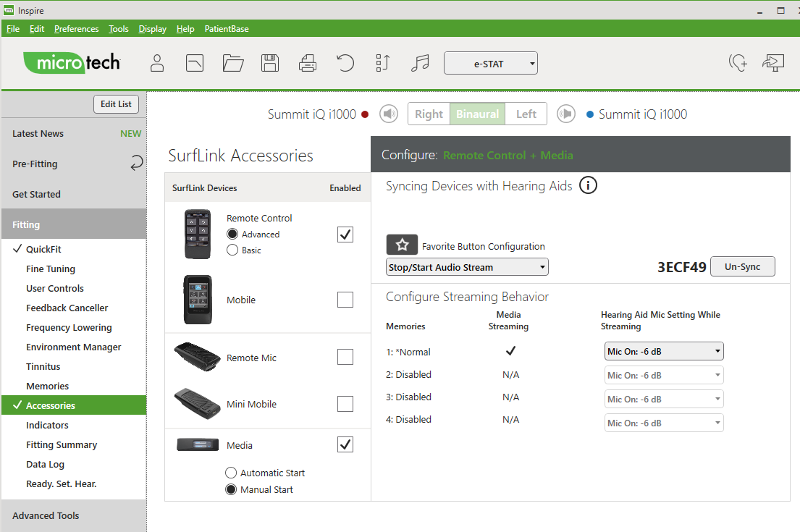Image resolution: width=800 pixels, height=532 pixels.
Task: Open the Help menu
Action: 185,29
